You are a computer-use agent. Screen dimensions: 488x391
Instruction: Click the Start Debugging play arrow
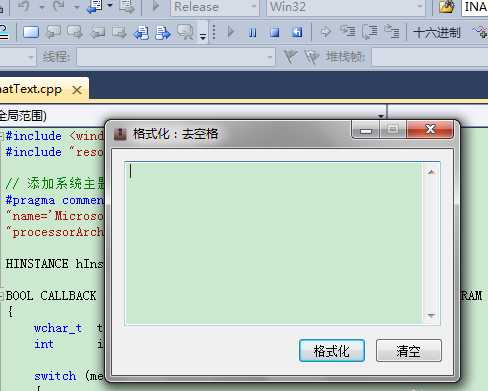(231, 33)
